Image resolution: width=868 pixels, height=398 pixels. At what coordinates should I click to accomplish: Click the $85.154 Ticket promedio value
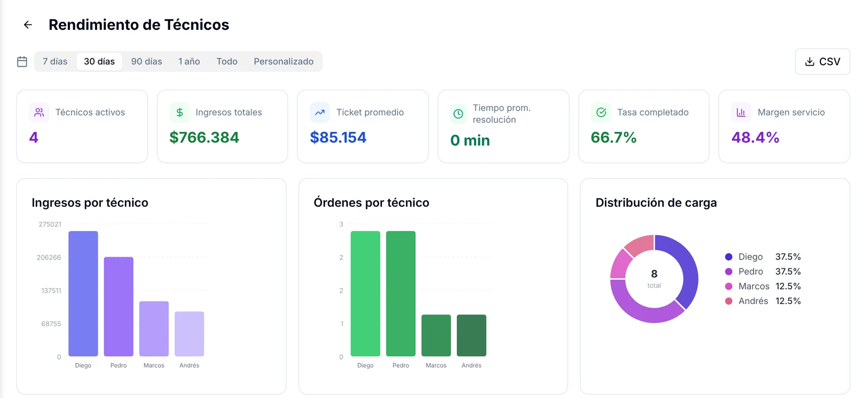(338, 137)
